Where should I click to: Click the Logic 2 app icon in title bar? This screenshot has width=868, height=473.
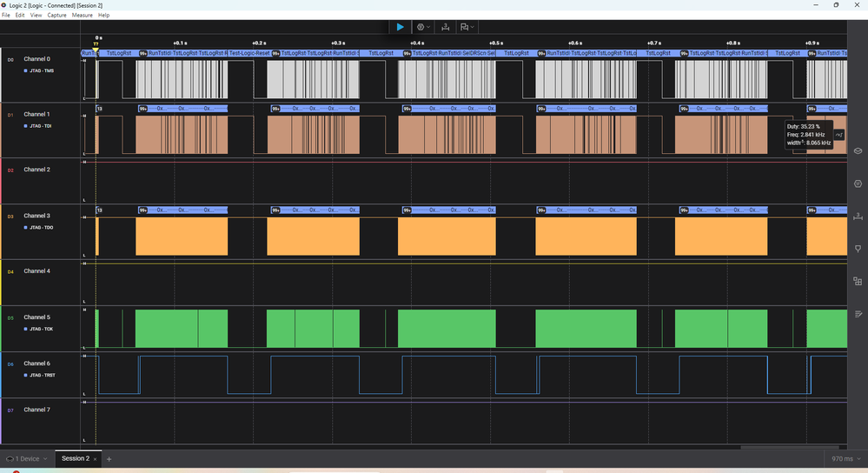(x=3, y=5)
